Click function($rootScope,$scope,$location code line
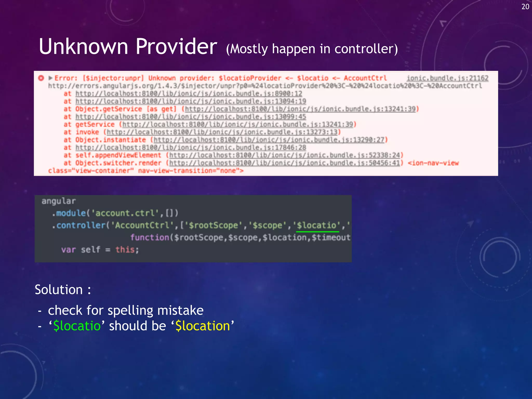532x399 pixels. click(240, 237)
